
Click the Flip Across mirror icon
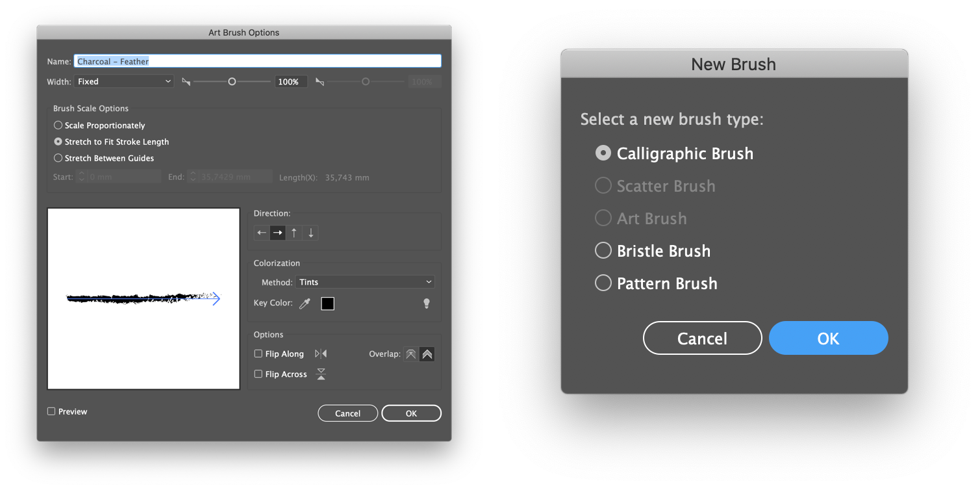click(x=321, y=374)
